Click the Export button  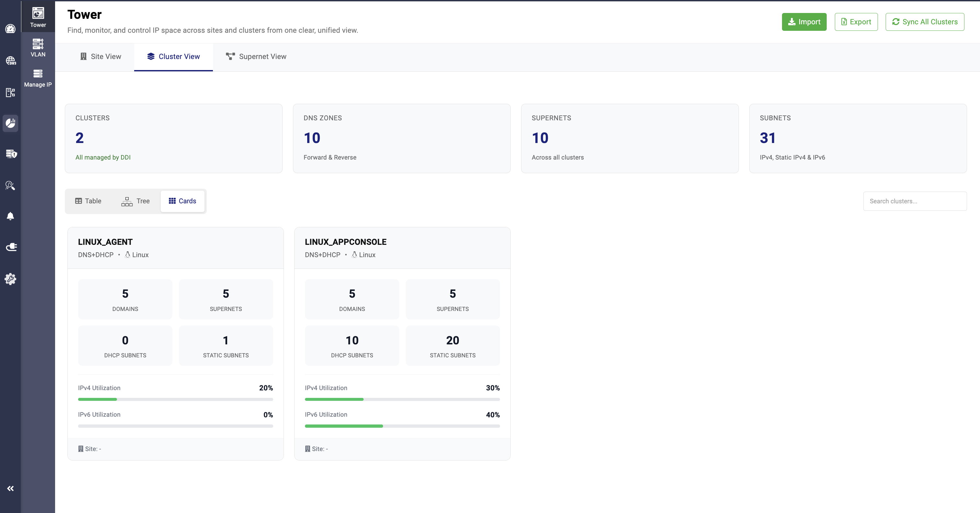856,22
